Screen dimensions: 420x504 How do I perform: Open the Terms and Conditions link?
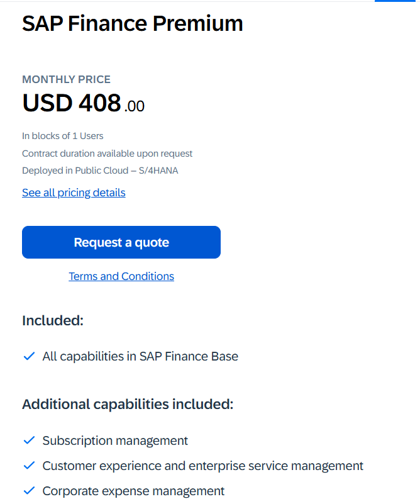point(121,276)
